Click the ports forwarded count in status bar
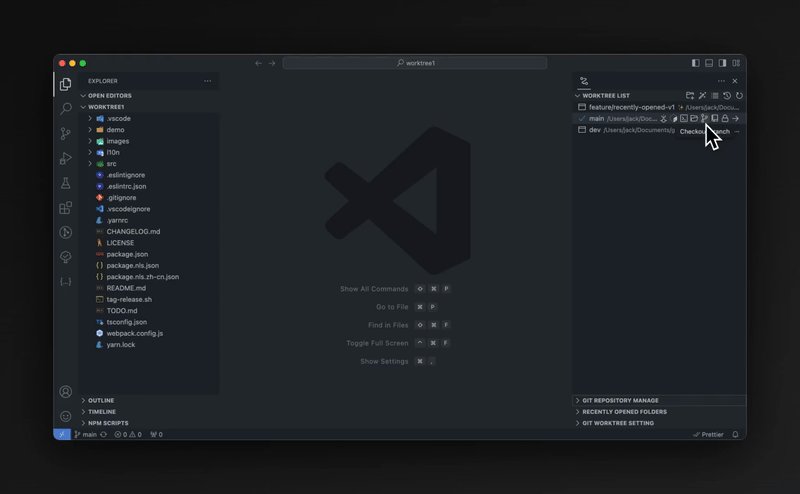 (x=157, y=434)
